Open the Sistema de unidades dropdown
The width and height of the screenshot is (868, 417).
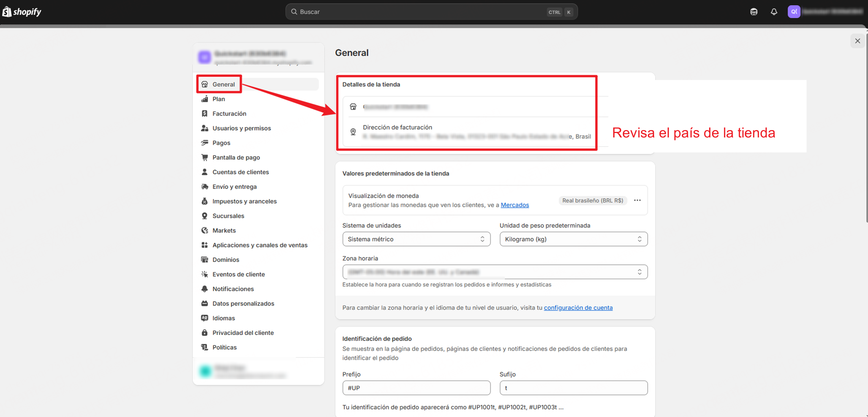click(x=416, y=239)
